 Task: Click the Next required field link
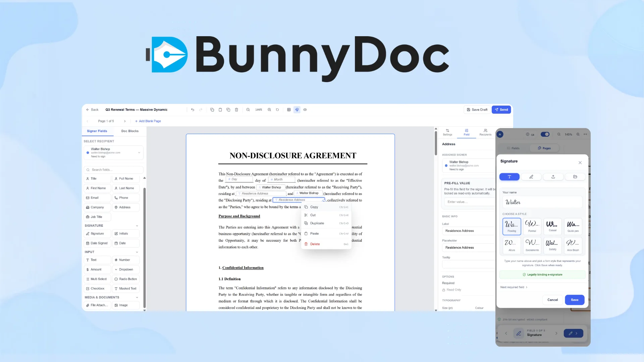514,287
